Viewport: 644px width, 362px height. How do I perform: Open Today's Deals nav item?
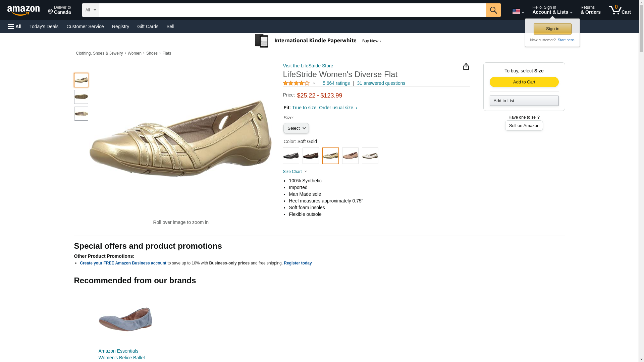pyautogui.click(x=44, y=26)
